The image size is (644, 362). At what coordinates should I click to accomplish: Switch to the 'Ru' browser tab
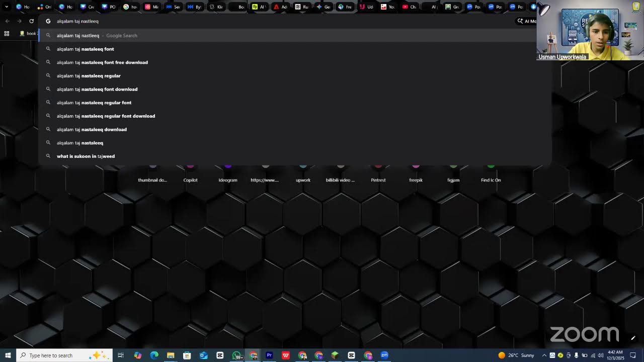tap(302, 7)
